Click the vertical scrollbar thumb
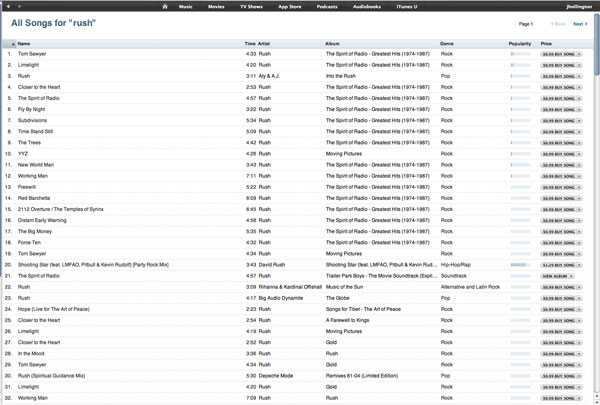 [x=597, y=44]
